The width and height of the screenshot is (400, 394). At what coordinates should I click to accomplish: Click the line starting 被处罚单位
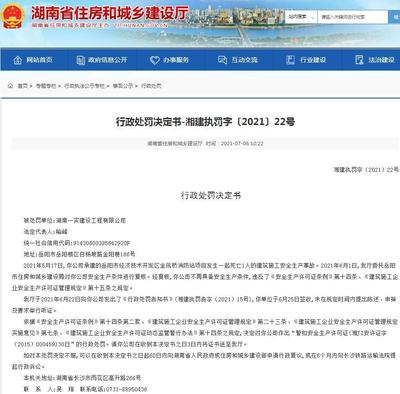point(75,220)
